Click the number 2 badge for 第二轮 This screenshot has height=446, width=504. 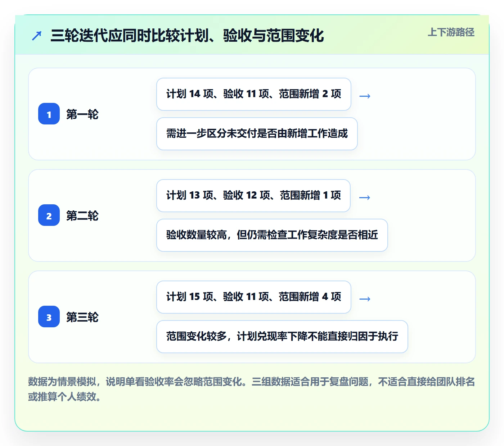(49, 215)
